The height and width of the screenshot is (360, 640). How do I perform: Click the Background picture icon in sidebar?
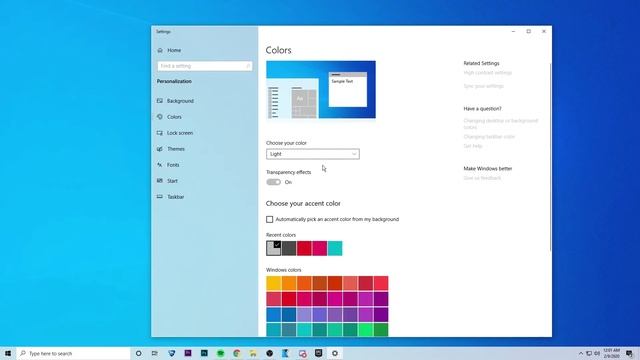[x=160, y=100]
